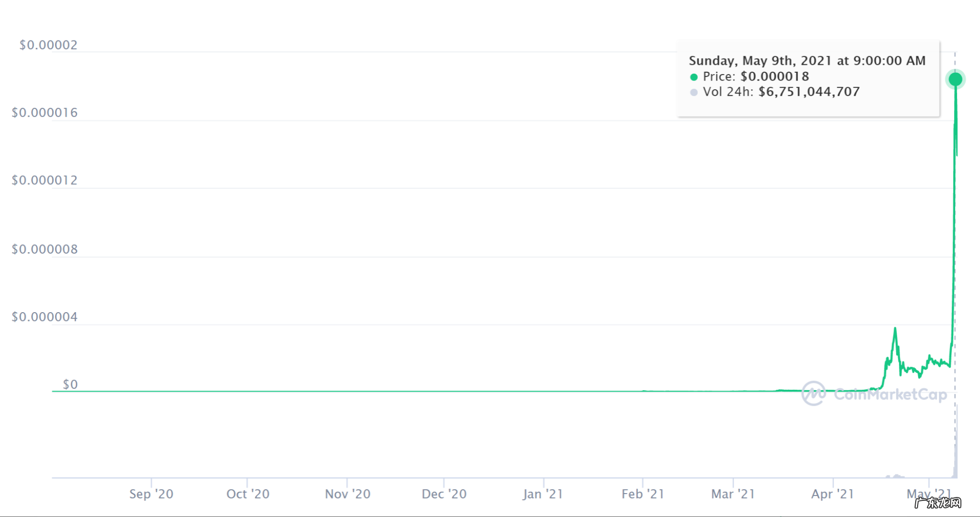Viewport: 980px width, 517px height.
Task: Click the $0.000008 y-axis label
Action: [x=44, y=249]
